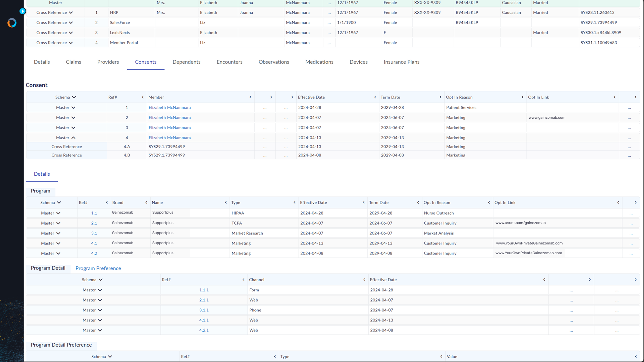Select the Details sub-tab under Consent

coord(42,174)
